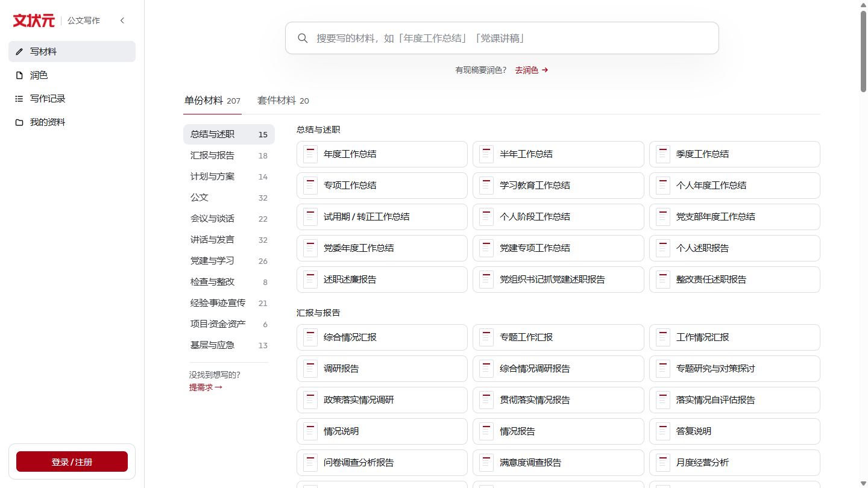Click the pencil icon beside 写材料

pos(19,52)
